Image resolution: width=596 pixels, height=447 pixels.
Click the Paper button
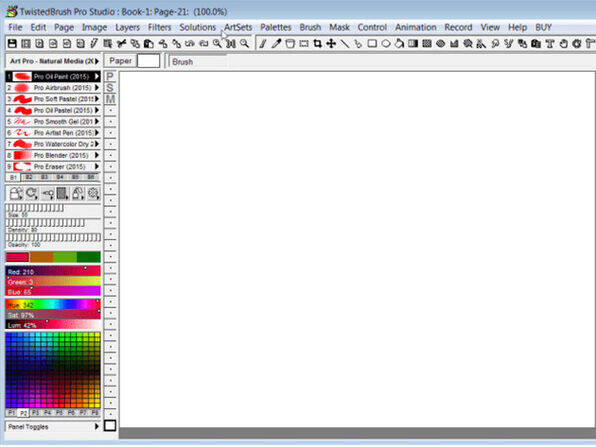click(x=120, y=61)
